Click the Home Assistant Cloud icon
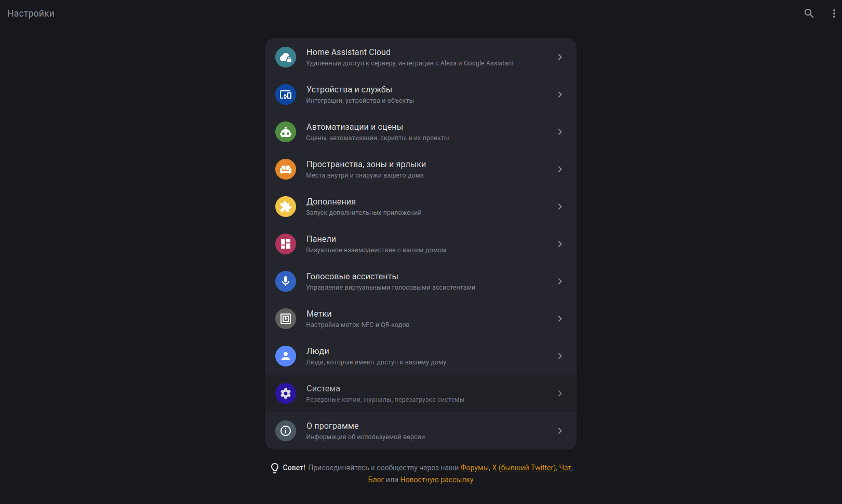842x504 pixels. click(286, 57)
